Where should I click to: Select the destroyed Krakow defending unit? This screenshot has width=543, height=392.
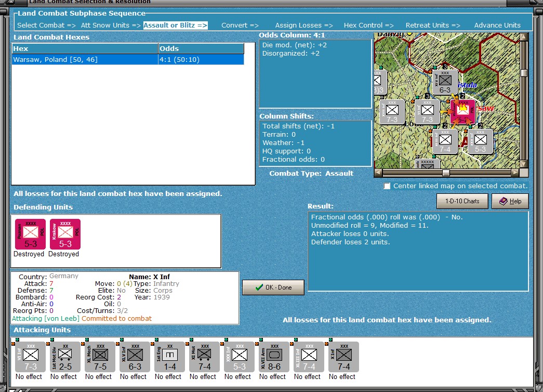pos(65,234)
